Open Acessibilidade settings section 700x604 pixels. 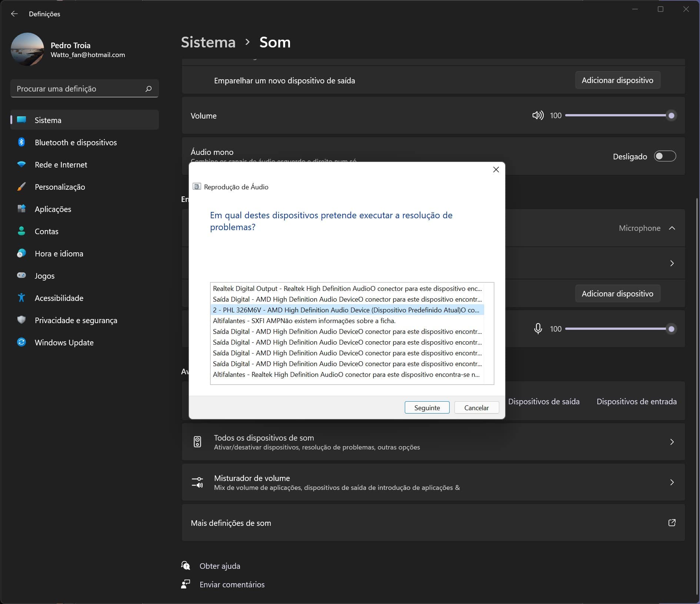point(59,298)
